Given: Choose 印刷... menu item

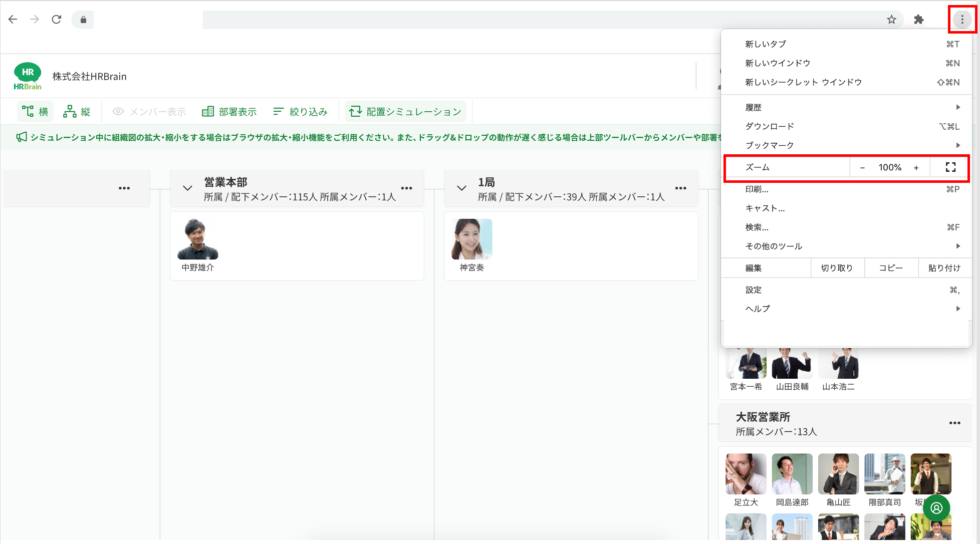Looking at the screenshot, I should click(846, 189).
